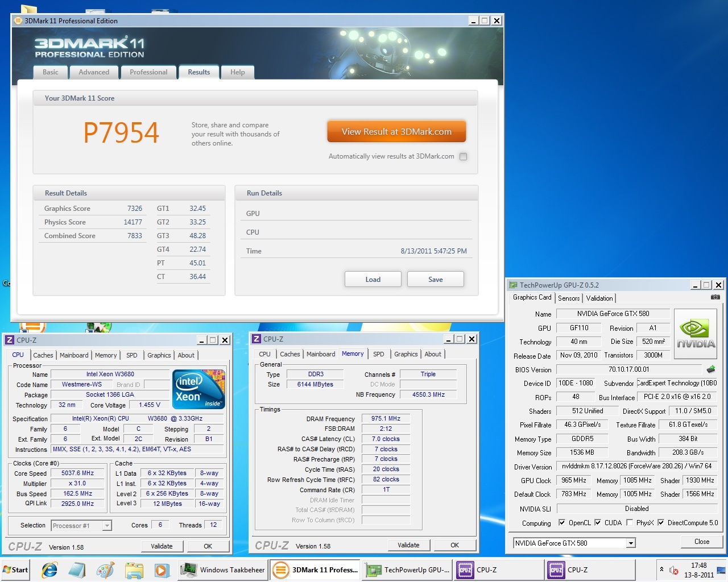Click View Result at 3DMark.com button

click(396, 131)
